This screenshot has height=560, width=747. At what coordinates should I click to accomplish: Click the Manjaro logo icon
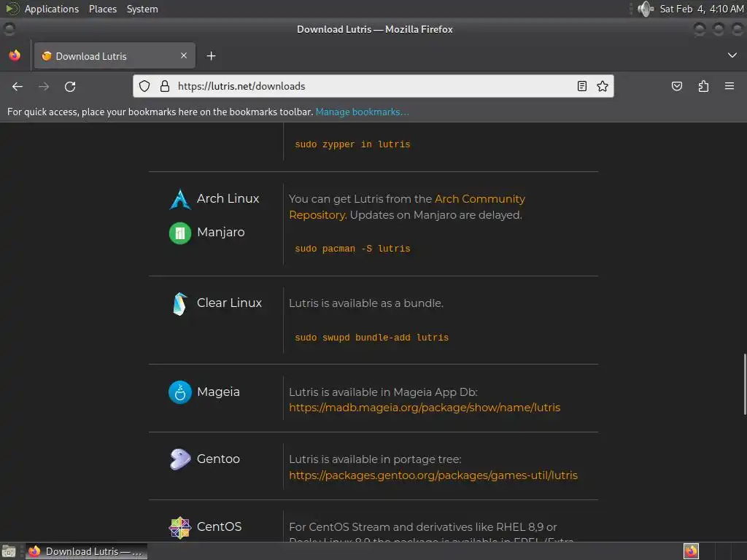(x=180, y=233)
